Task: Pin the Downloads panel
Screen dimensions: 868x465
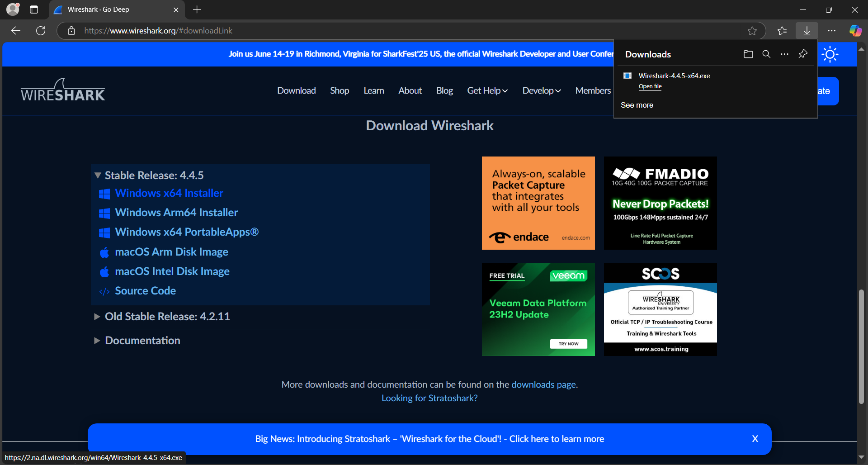Action: (803, 54)
